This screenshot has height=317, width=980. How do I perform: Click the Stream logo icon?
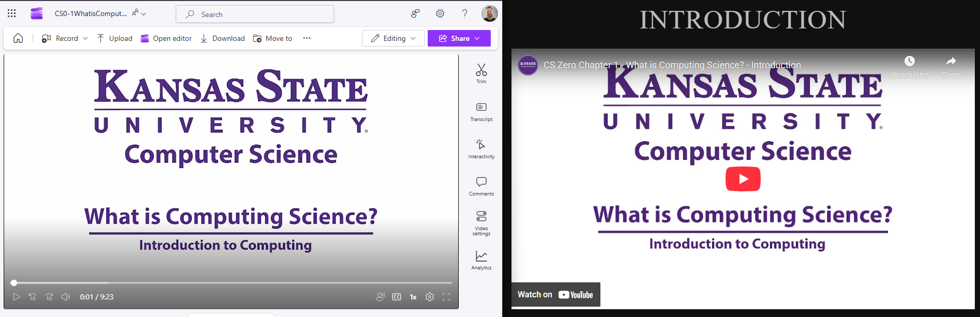(x=37, y=13)
